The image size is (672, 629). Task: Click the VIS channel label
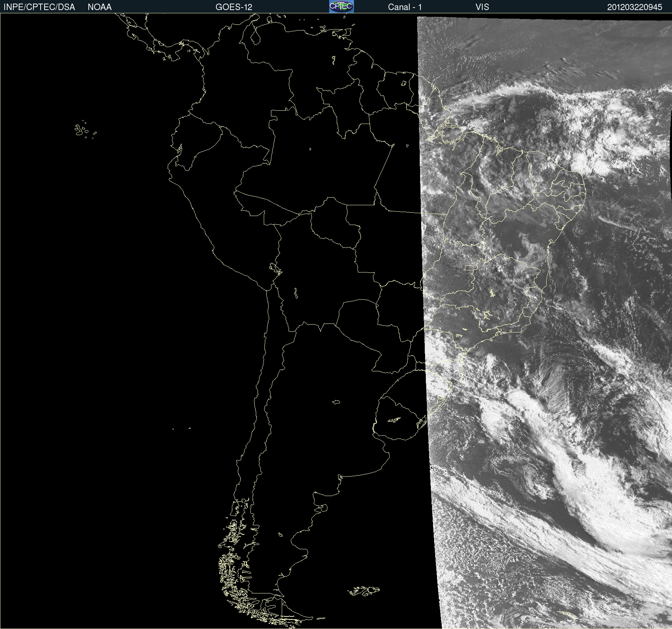[x=482, y=7]
